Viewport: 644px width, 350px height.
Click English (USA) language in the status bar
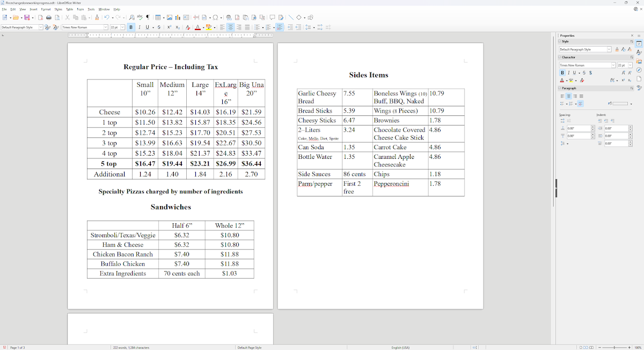(400, 347)
